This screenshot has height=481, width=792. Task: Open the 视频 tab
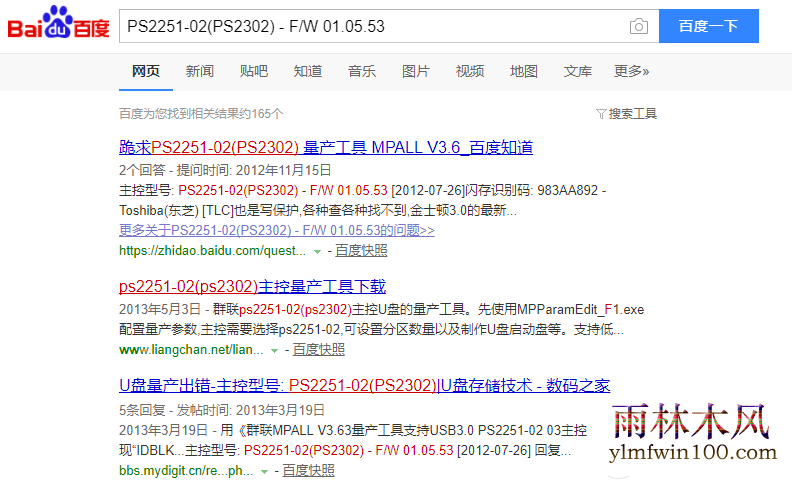tap(470, 71)
